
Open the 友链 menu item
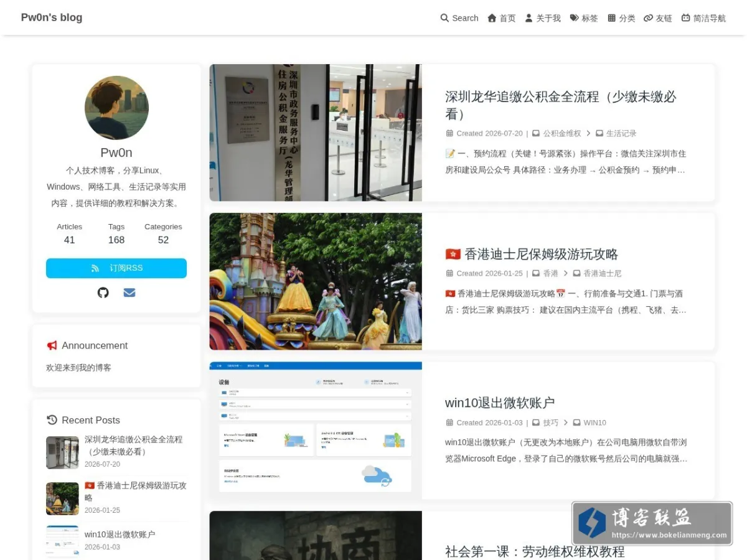pos(658,18)
